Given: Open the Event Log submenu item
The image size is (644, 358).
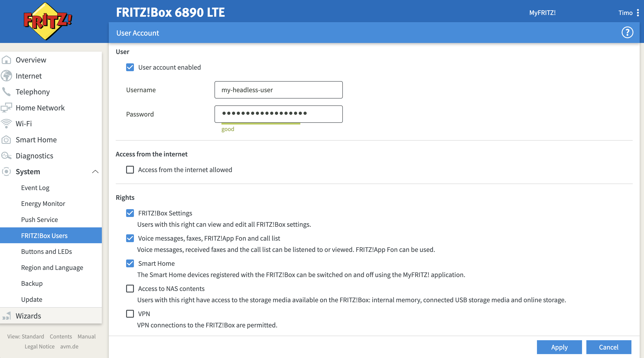Looking at the screenshot, I should (x=35, y=188).
